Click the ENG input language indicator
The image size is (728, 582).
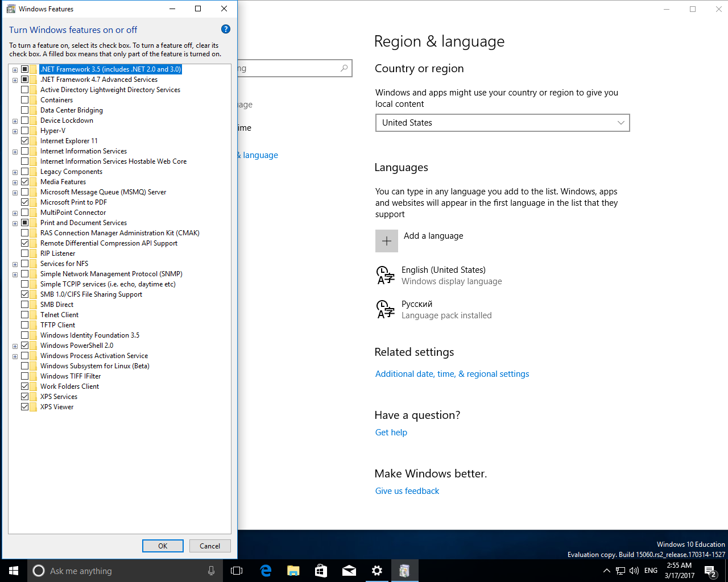coord(651,571)
